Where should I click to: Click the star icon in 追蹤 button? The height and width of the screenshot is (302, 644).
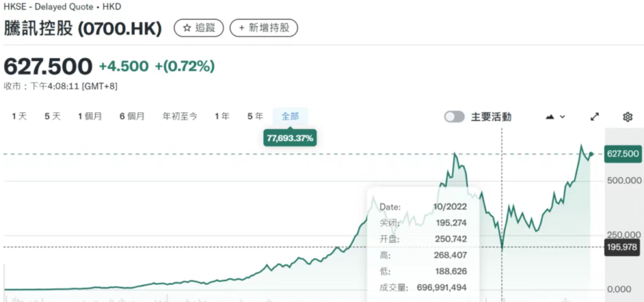(x=187, y=28)
